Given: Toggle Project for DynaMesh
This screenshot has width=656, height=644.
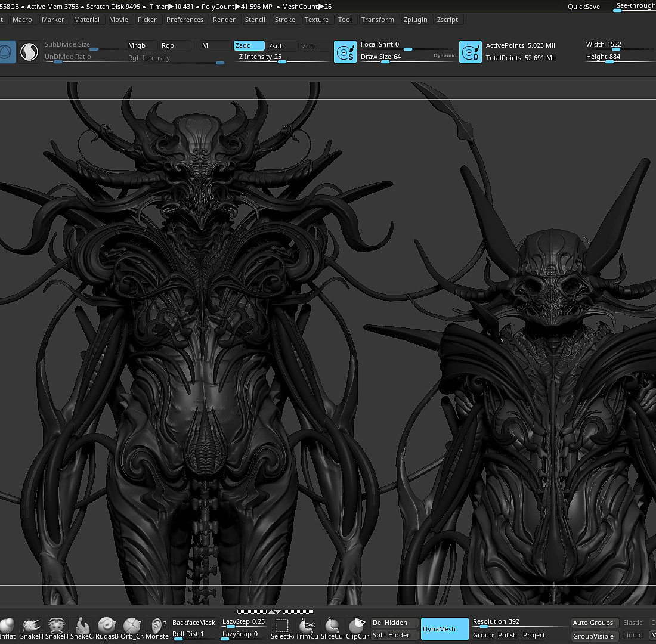Looking at the screenshot, I should (533, 635).
